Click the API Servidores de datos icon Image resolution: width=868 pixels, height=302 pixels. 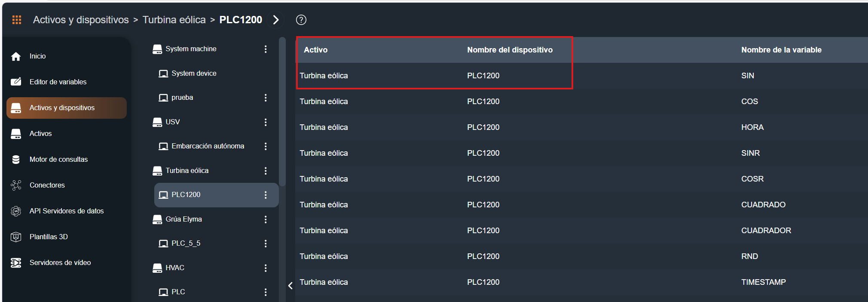tap(16, 211)
